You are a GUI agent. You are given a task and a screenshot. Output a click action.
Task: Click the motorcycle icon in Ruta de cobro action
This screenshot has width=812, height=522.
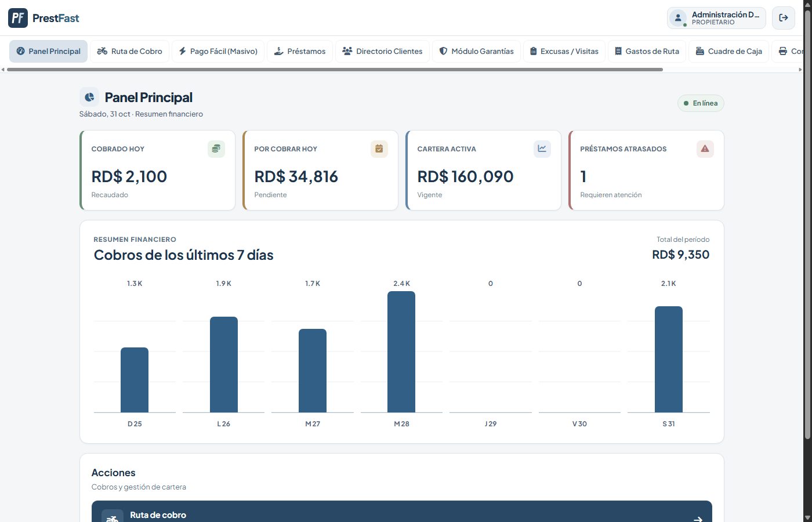(113, 518)
